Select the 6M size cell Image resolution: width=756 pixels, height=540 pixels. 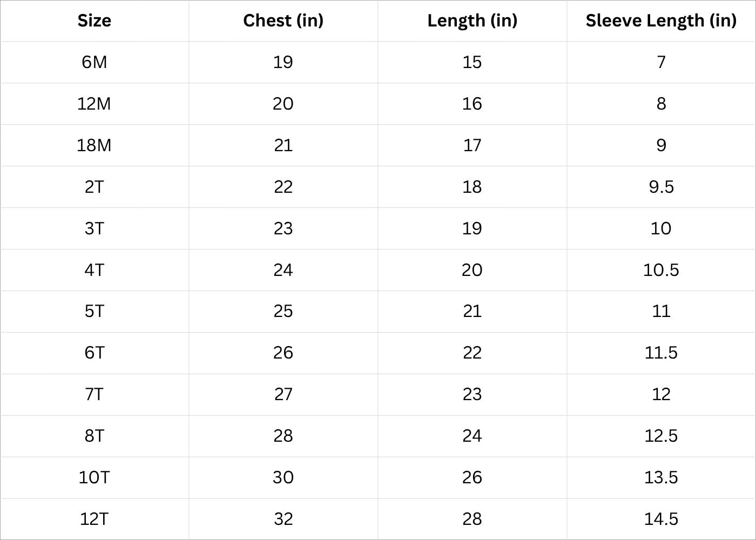[94, 62]
